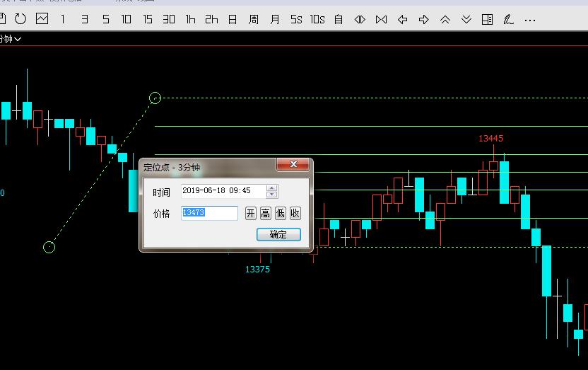Decrease time with the down spinner arrow
Viewport: 588px width, 370px height.
[272, 195]
